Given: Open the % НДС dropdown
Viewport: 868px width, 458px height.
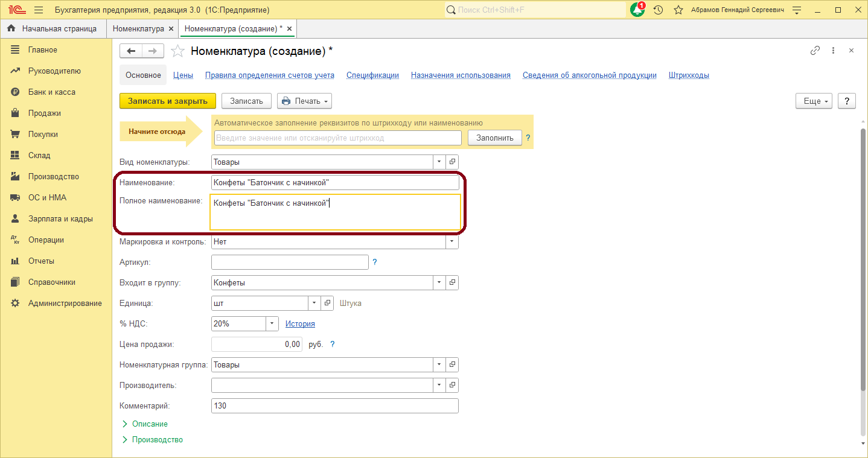Looking at the screenshot, I should click(272, 323).
